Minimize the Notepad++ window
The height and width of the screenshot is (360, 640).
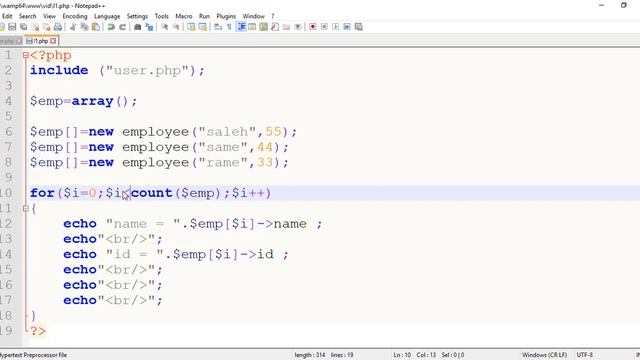coord(601,5)
